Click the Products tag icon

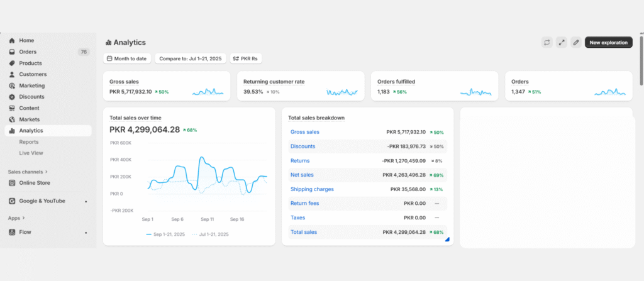tap(12, 63)
